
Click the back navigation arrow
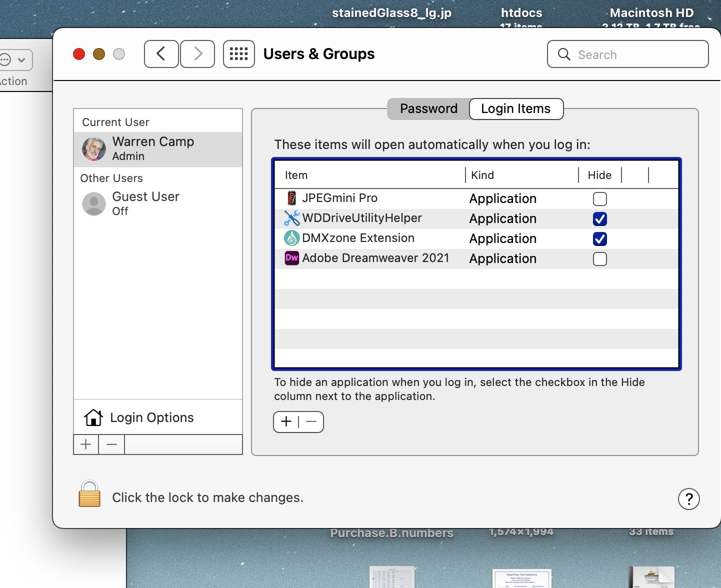coord(161,53)
